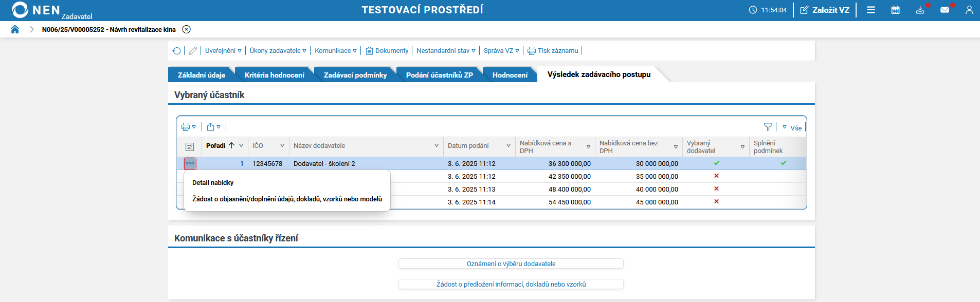Click green check in Splnění podmínek column
This screenshot has height=302, width=980.
(784, 163)
